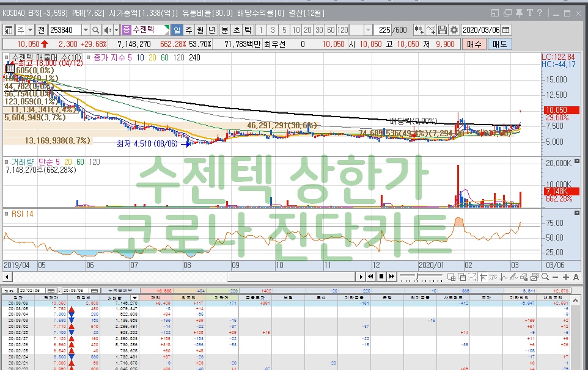Click the chart magnifier zoom tool
Screen dimensions: 588x370
pyautogui.click(x=545, y=277)
